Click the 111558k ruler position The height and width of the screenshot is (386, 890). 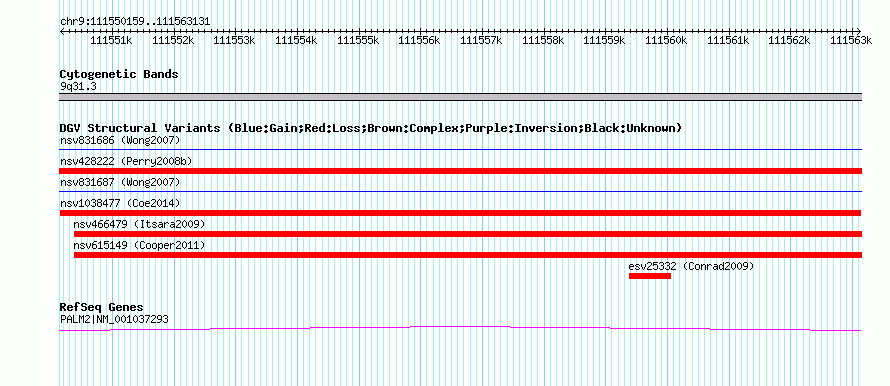(x=543, y=40)
